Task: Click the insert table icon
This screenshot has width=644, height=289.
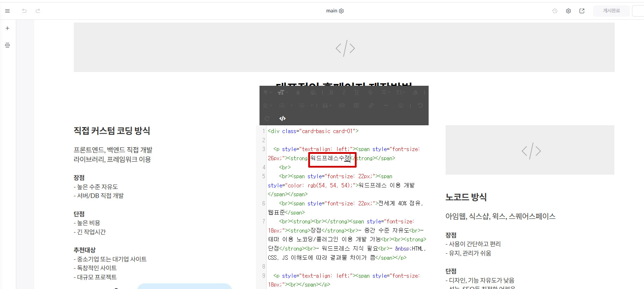Action: 356,106
